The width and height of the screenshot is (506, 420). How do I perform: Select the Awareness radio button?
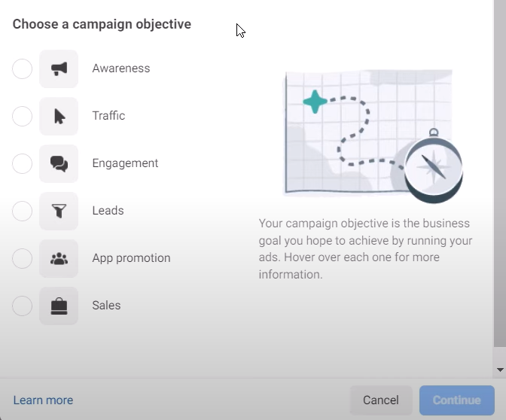click(x=23, y=68)
